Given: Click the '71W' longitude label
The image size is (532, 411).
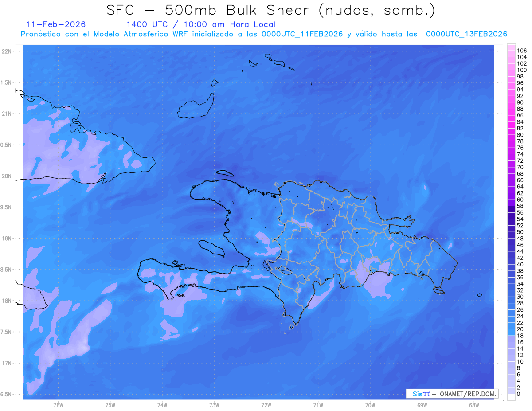Looking at the screenshot, I should 318,405.
